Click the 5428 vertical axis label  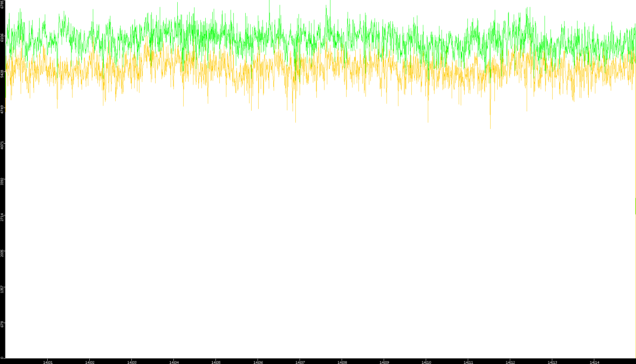click(x=2, y=73)
